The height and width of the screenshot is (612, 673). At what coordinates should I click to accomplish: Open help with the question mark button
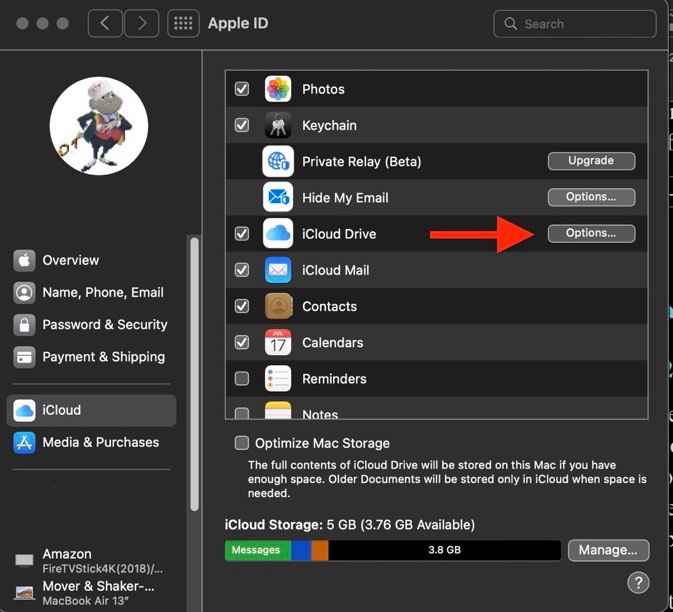click(638, 582)
